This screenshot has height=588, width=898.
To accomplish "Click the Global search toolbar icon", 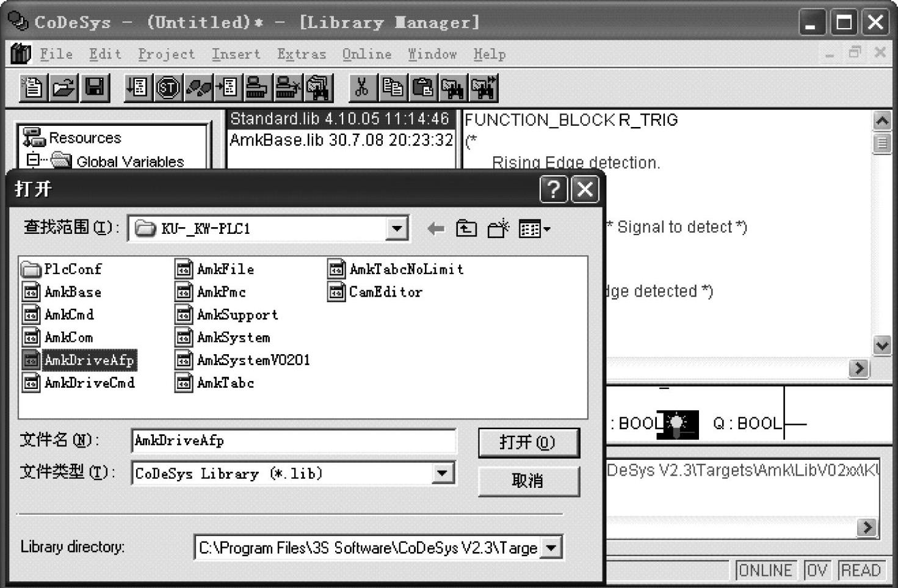I will pos(319,88).
